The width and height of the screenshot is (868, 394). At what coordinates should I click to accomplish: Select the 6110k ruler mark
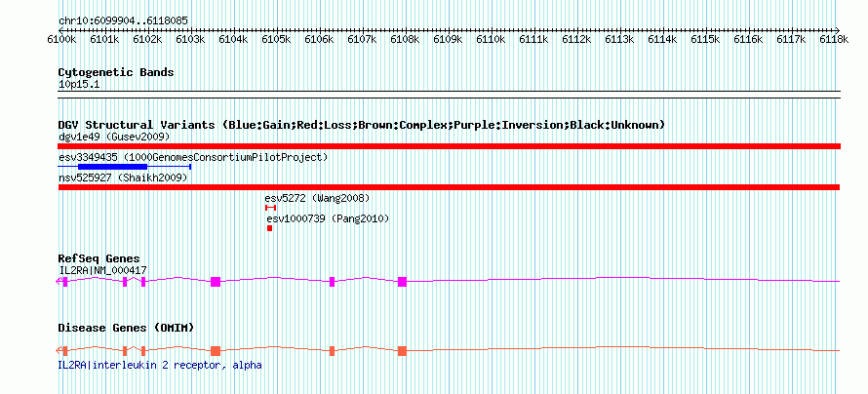pyautogui.click(x=490, y=39)
